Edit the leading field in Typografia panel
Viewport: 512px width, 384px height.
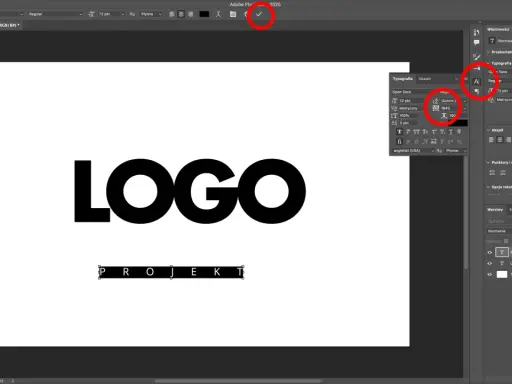click(451, 101)
